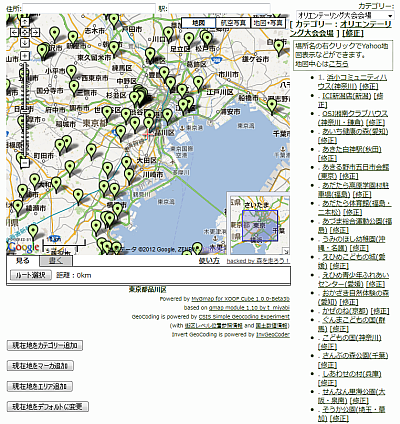Click 修正 beside かぜのね(京都)
400x424 pixels.
[x=380, y=311]
